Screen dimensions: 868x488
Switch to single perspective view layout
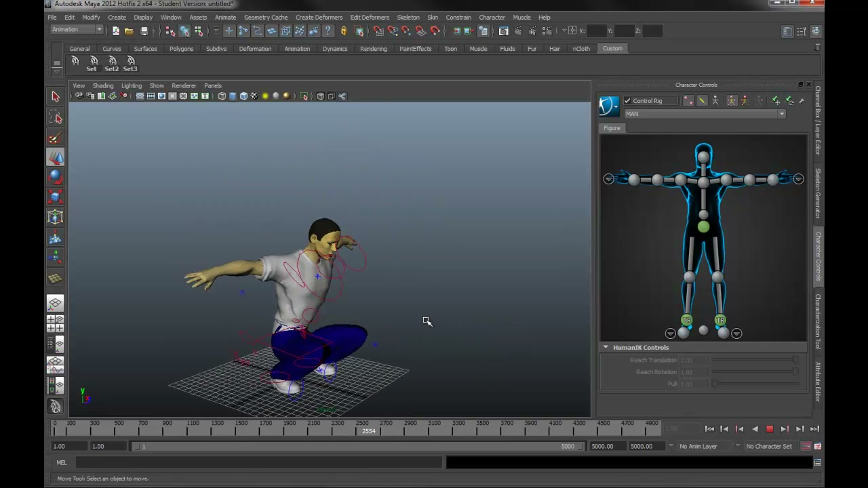[56, 304]
